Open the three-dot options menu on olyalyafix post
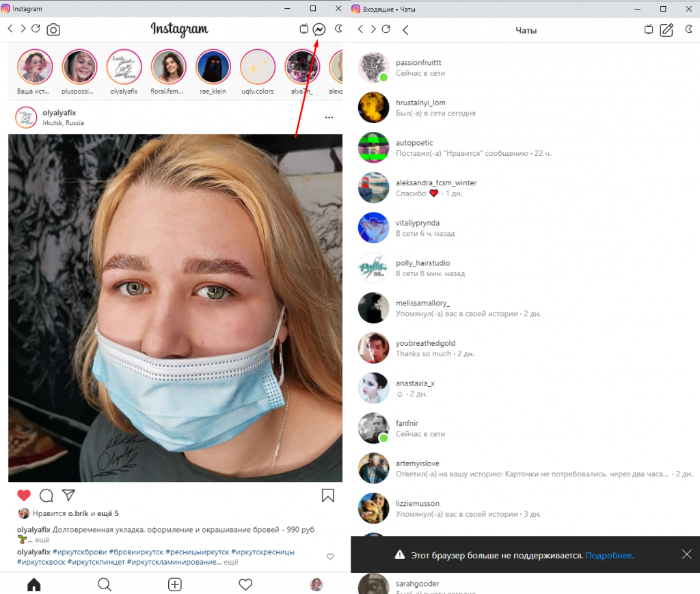700x594 pixels. point(329,118)
